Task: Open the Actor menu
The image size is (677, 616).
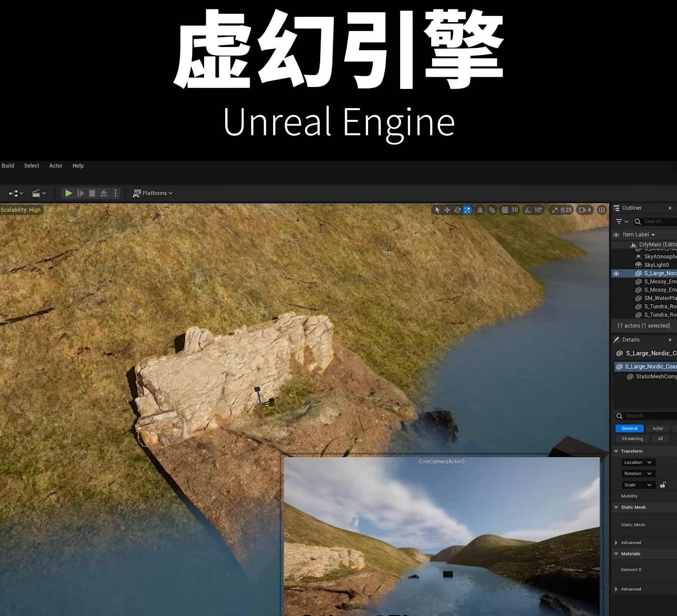Action: [56, 166]
